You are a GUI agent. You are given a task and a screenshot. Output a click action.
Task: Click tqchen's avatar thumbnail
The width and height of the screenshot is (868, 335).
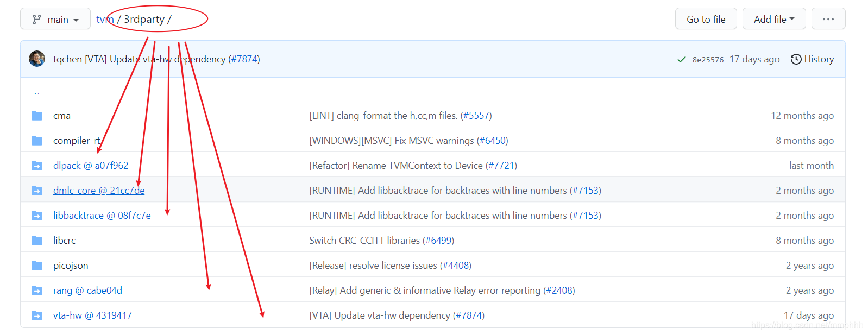coord(37,59)
